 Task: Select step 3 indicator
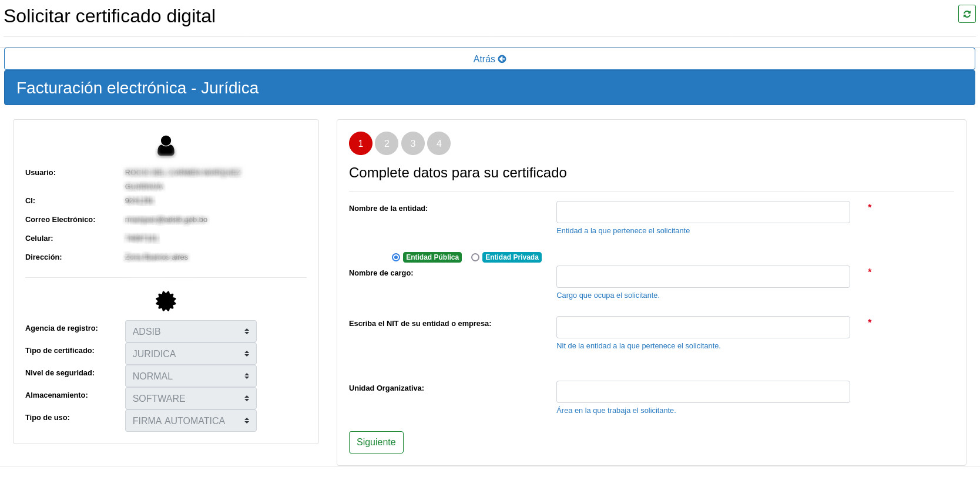(413, 143)
